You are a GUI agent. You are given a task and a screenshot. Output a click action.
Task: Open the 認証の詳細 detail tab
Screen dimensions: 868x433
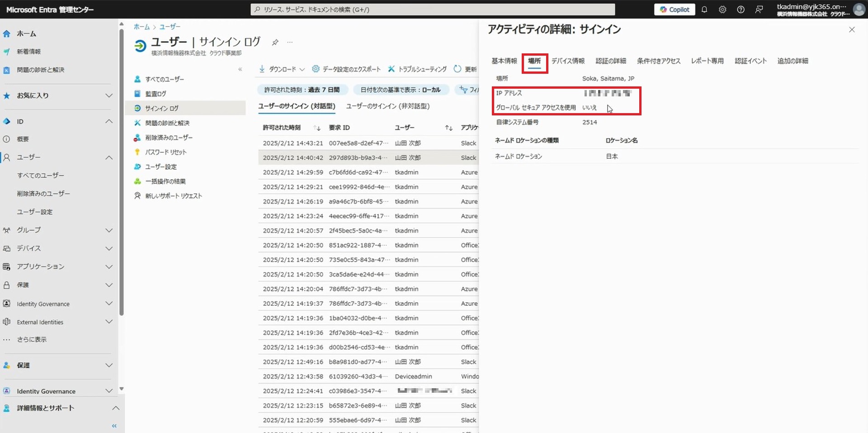[x=611, y=61]
